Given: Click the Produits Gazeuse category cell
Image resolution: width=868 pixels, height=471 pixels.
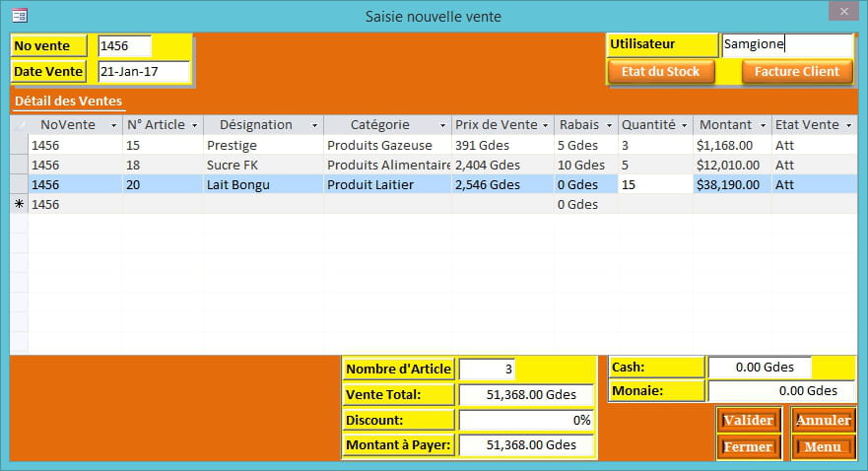Looking at the screenshot, I should (x=387, y=146).
